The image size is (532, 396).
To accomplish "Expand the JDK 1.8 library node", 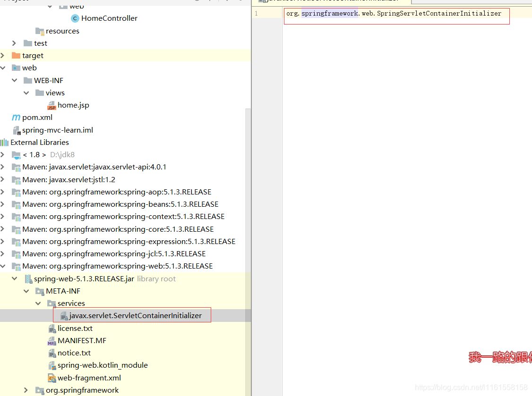I will coord(2,155).
